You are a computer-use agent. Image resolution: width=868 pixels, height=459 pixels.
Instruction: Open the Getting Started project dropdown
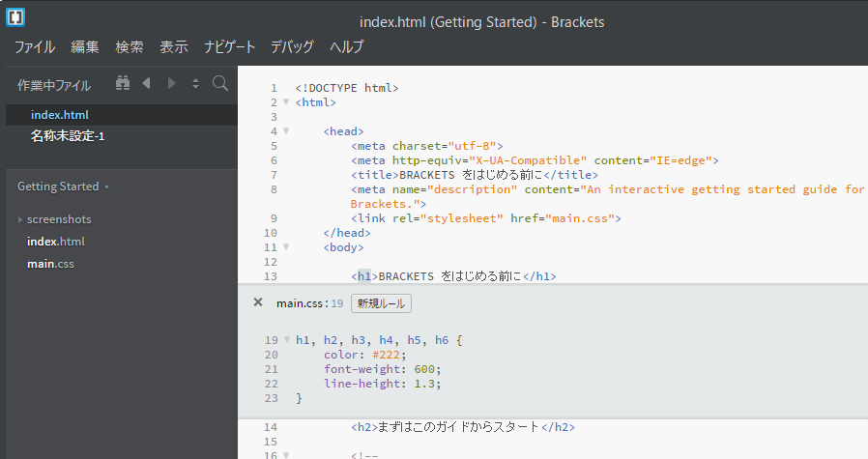[64, 186]
